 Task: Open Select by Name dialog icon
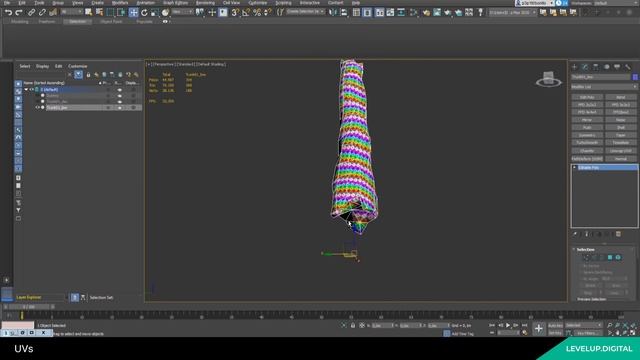tap(99, 12)
